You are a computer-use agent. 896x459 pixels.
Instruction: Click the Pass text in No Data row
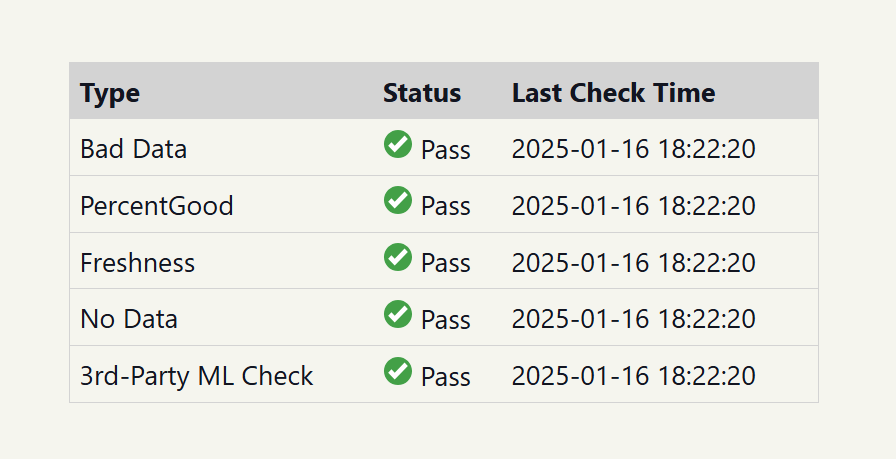click(446, 320)
